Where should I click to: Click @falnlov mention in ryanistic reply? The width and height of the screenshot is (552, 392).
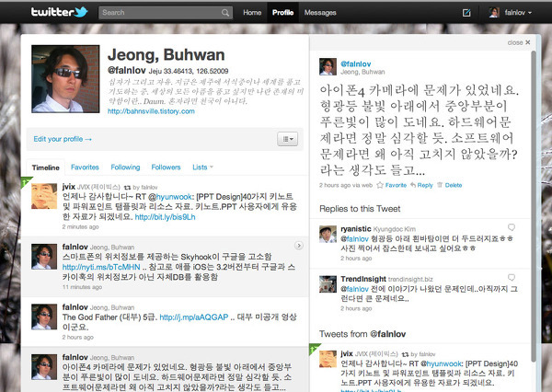point(354,239)
